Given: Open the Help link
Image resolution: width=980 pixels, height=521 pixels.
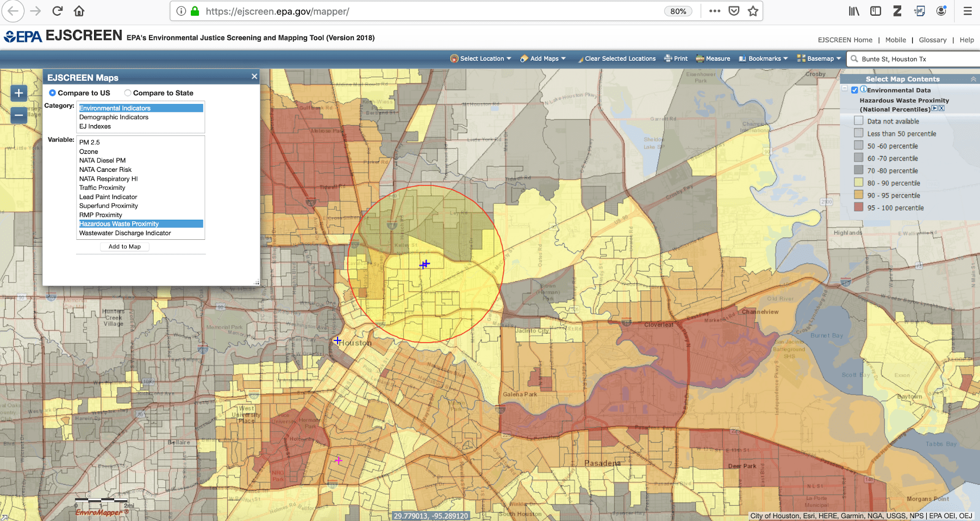Looking at the screenshot, I should pos(966,40).
